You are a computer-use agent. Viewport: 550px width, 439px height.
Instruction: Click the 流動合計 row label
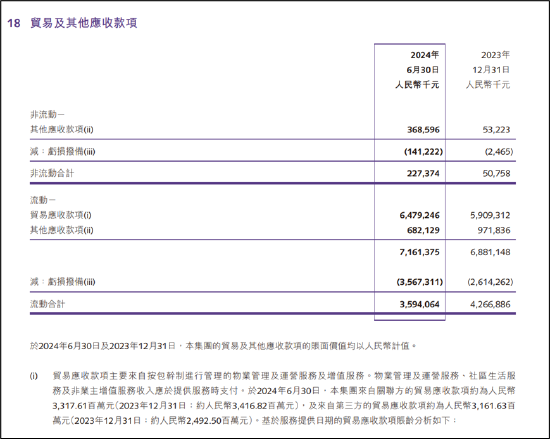(47, 304)
